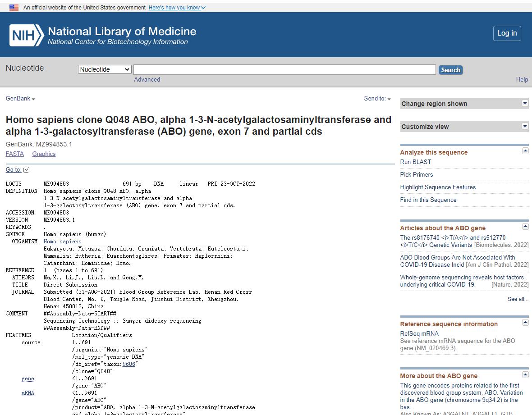
Task: Collapse the Articles about the ABO gene panel
Action: pos(525,227)
